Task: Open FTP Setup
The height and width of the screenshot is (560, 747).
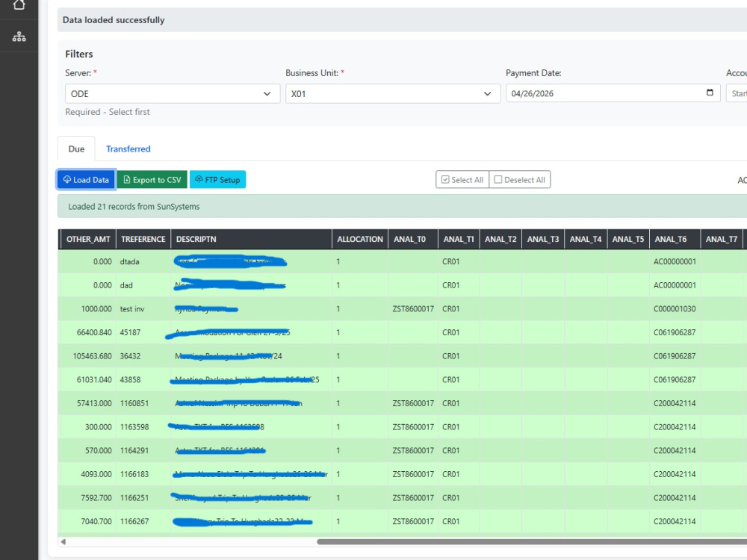Action: pyautogui.click(x=217, y=179)
